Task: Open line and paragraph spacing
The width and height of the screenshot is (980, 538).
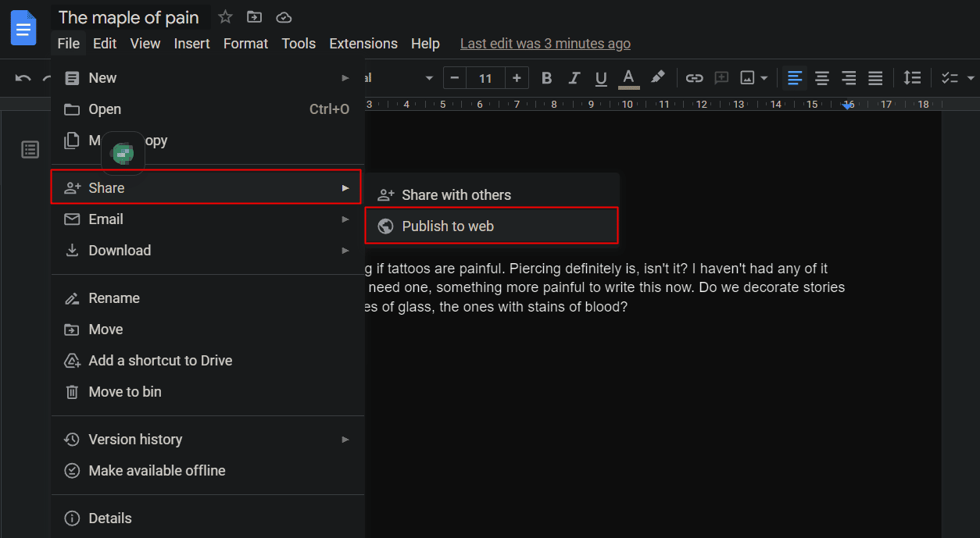Action: coord(912,78)
